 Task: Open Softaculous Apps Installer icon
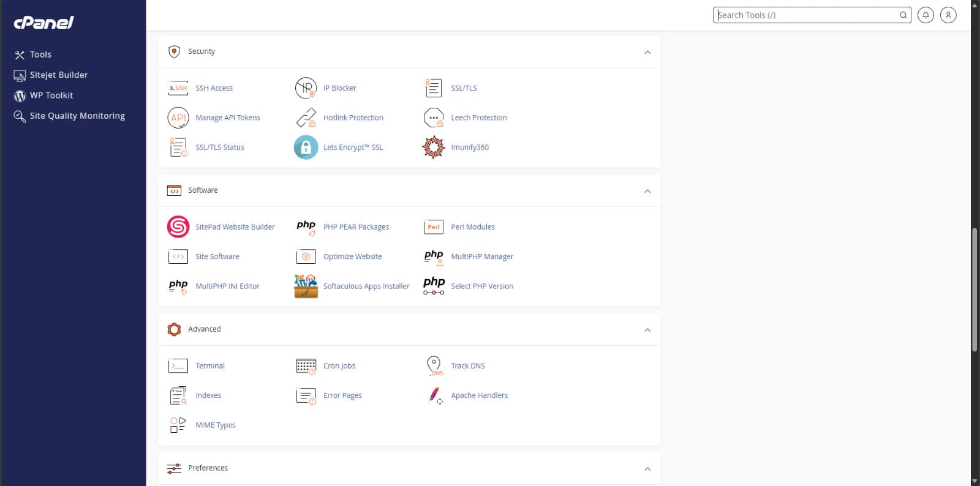[x=306, y=286]
